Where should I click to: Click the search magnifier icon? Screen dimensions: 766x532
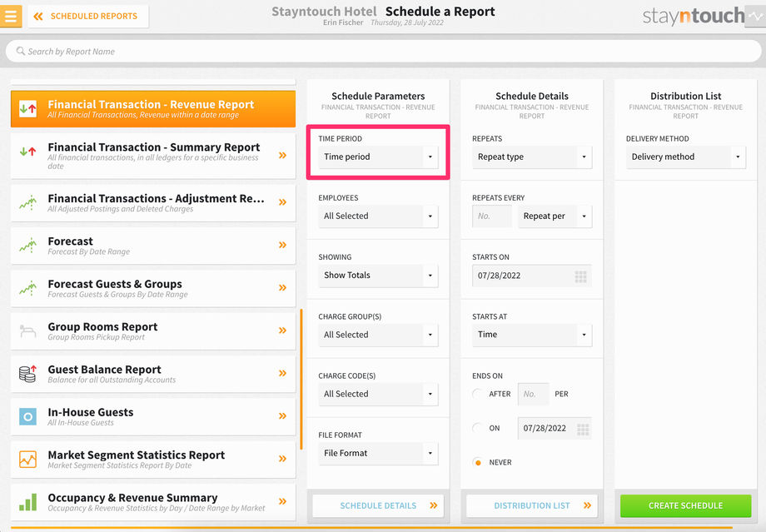click(x=21, y=51)
